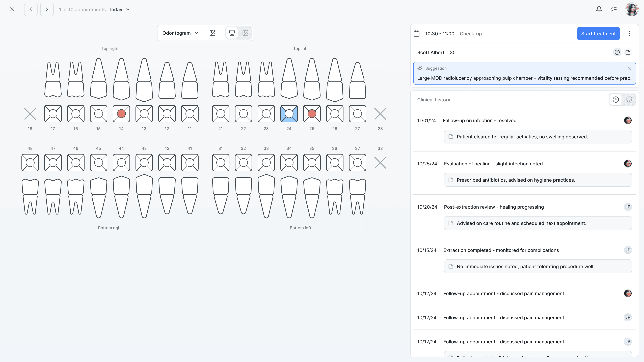Go to the next appointment
Screen dimensions: 644x362
(47, 10)
